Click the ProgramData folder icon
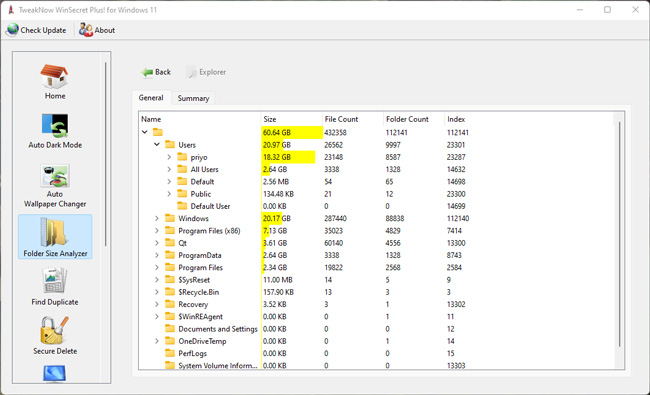 [x=170, y=255]
